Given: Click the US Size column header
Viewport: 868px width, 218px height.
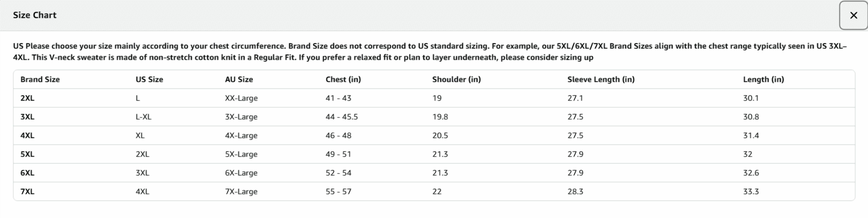Looking at the screenshot, I should [x=149, y=79].
